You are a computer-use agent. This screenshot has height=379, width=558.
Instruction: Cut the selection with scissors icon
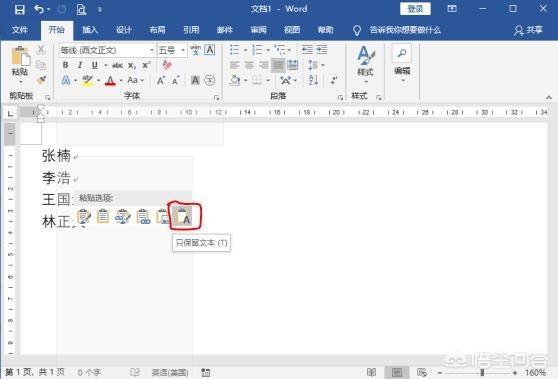click(x=41, y=50)
